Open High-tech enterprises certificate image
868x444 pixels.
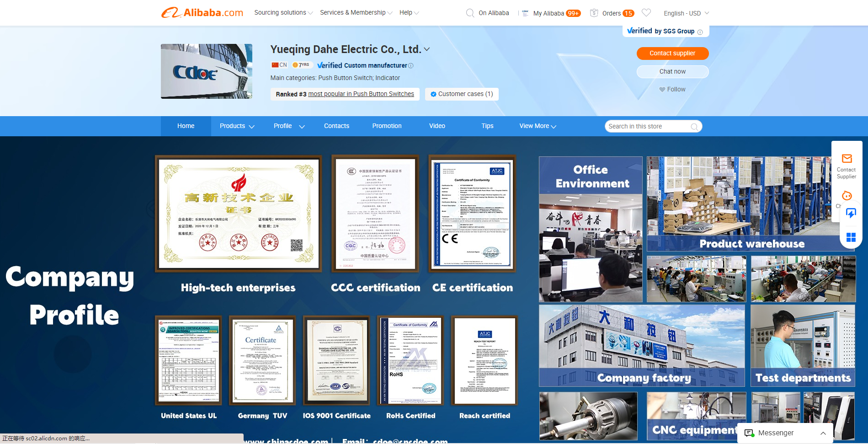[x=239, y=214]
